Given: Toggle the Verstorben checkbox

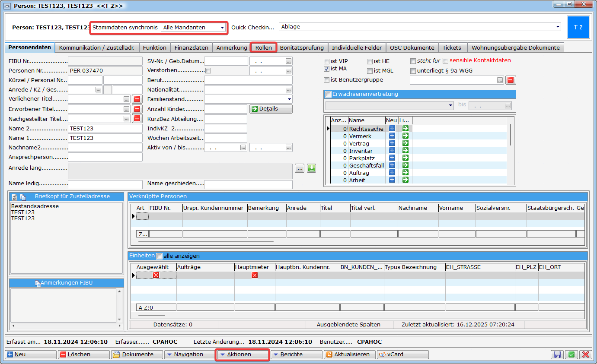Looking at the screenshot, I should point(208,71).
